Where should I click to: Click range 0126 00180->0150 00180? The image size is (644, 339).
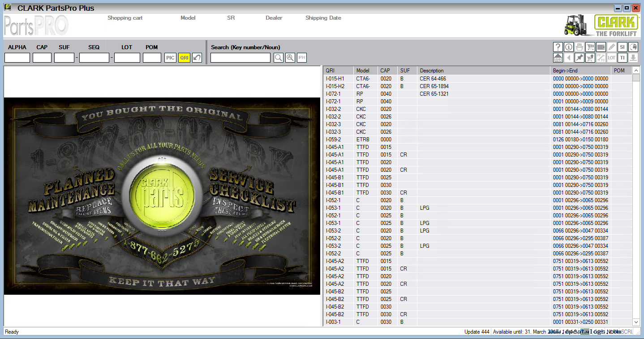click(x=580, y=140)
